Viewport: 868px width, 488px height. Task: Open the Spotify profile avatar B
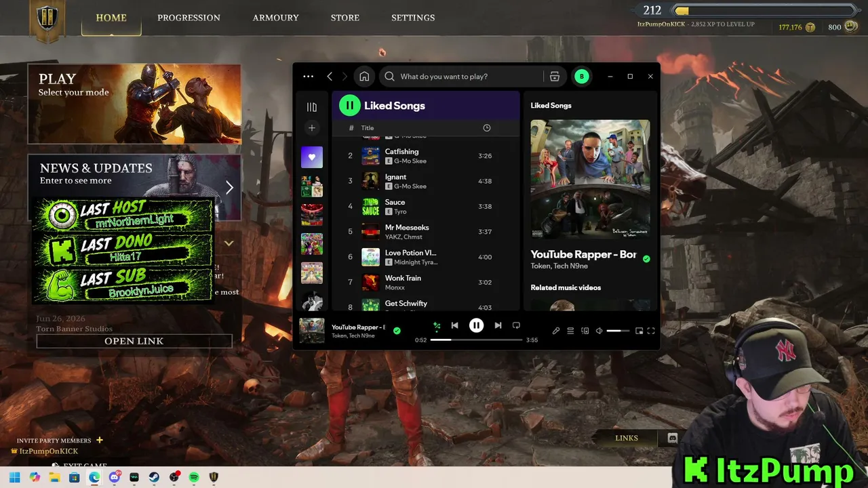pos(581,77)
